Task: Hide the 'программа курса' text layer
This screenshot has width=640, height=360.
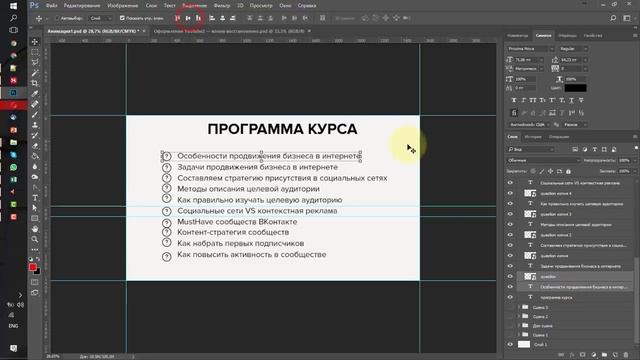Action: [510, 297]
